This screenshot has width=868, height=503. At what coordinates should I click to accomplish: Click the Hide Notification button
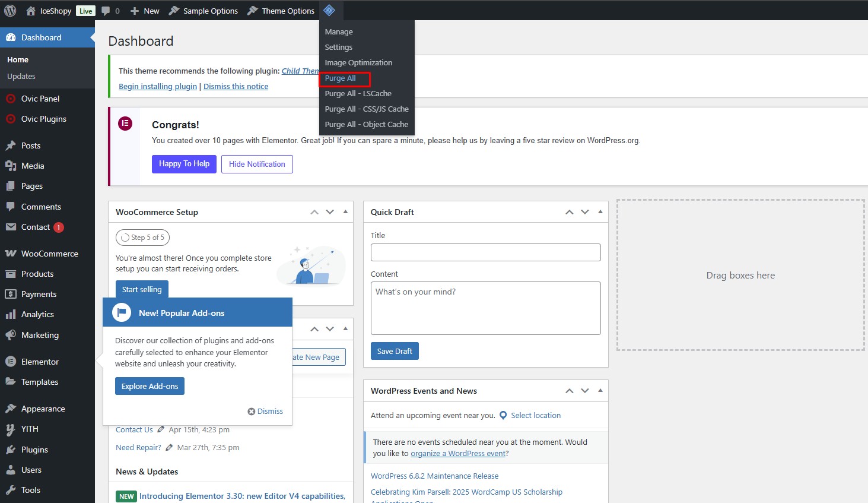257,164
